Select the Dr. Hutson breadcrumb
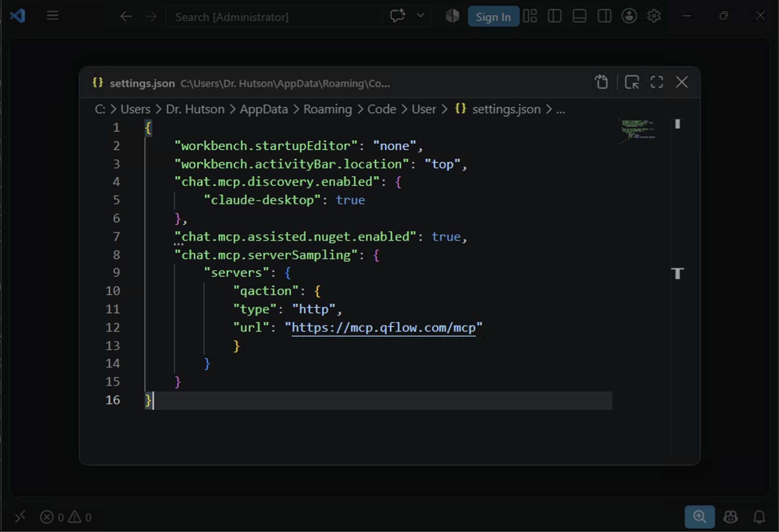779x532 pixels. pos(195,109)
